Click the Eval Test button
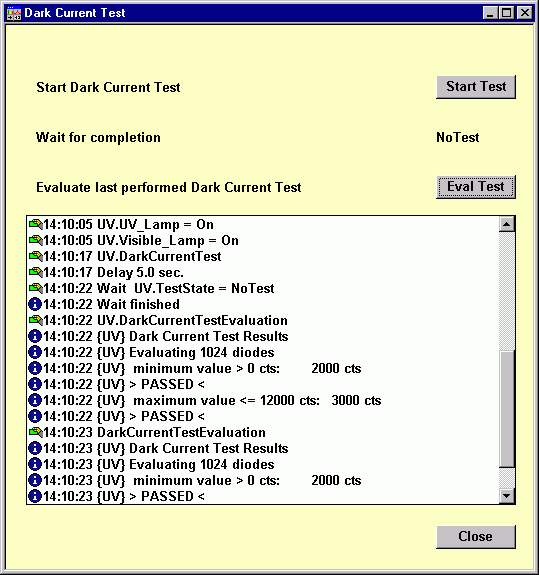This screenshot has width=539, height=575. 476,187
